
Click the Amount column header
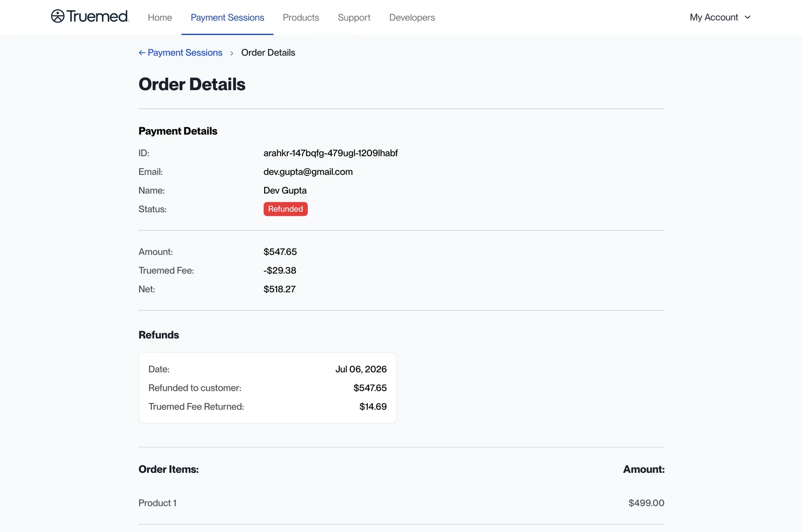[644, 469]
